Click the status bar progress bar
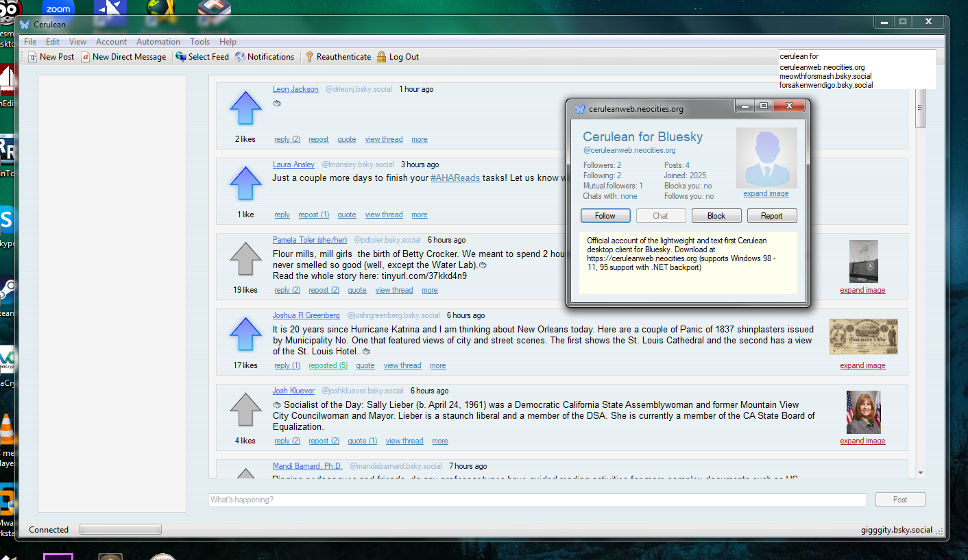This screenshot has height=560, width=968. (121, 529)
